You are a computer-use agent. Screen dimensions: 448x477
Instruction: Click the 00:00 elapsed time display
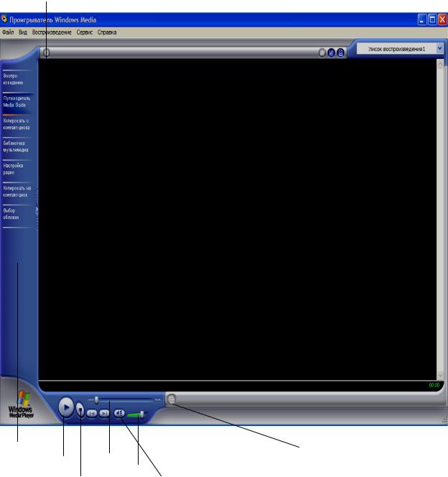coord(434,385)
